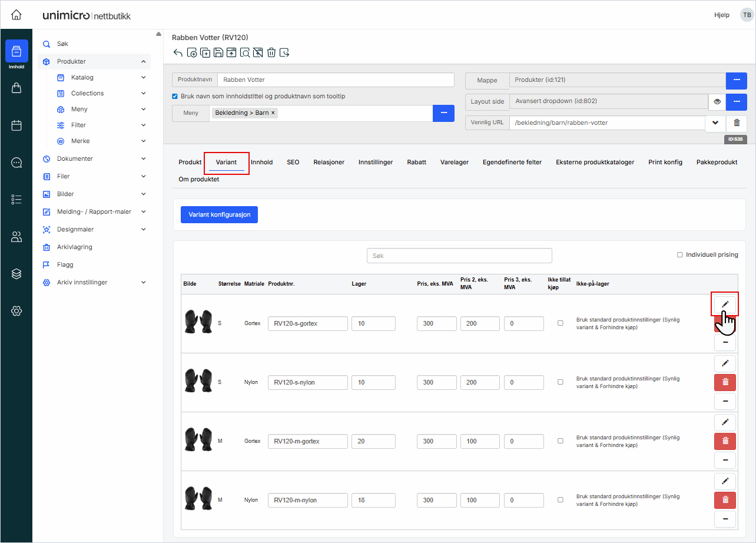Click the back arrow icon in the product toolbar

pyautogui.click(x=178, y=53)
